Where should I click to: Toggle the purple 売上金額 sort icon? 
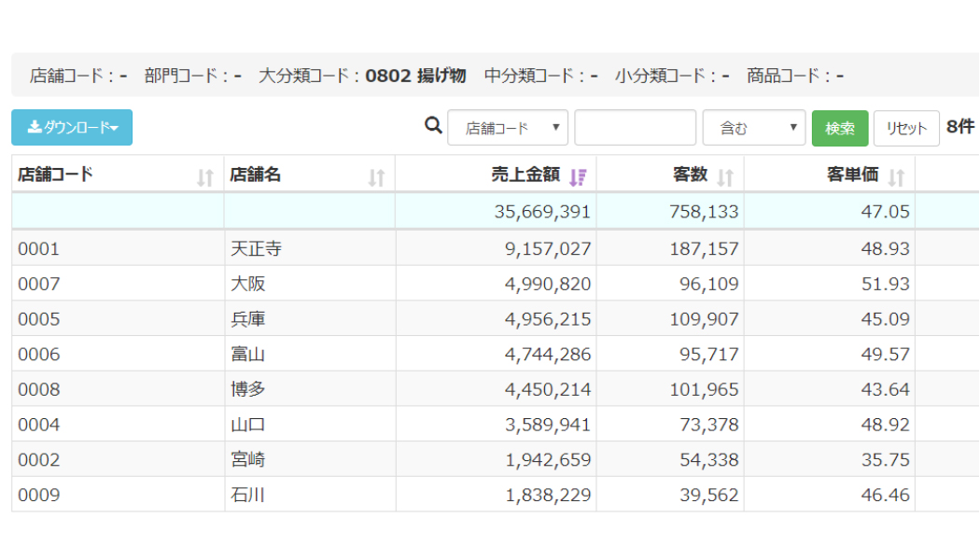click(x=578, y=177)
